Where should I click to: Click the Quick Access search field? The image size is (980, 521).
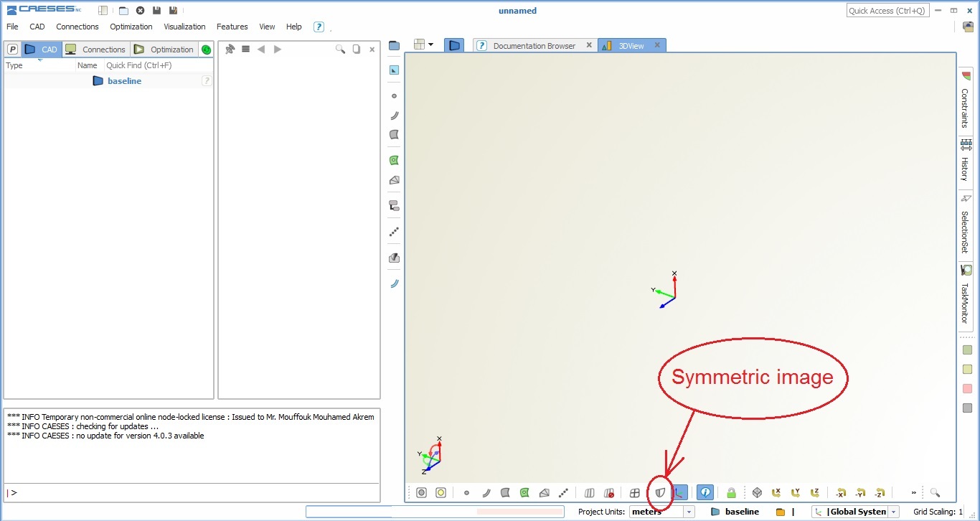(x=887, y=11)
